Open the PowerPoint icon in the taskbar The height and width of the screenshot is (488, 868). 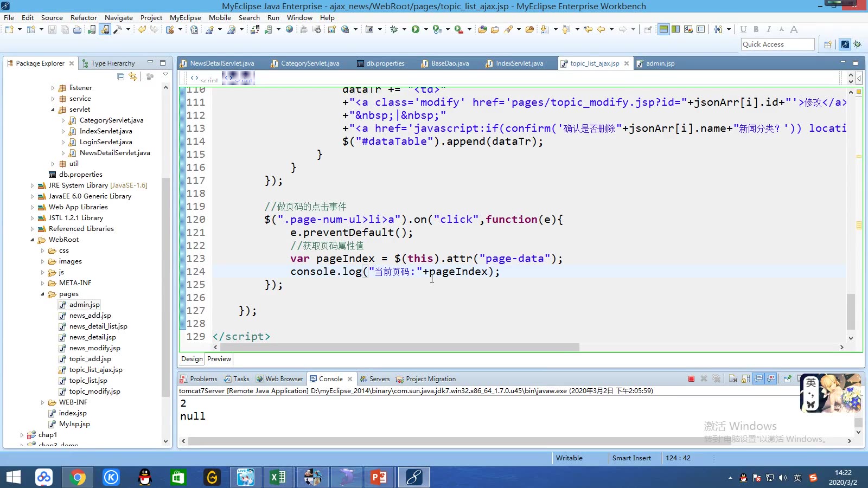pyautogui.click(x=379, y=477)
